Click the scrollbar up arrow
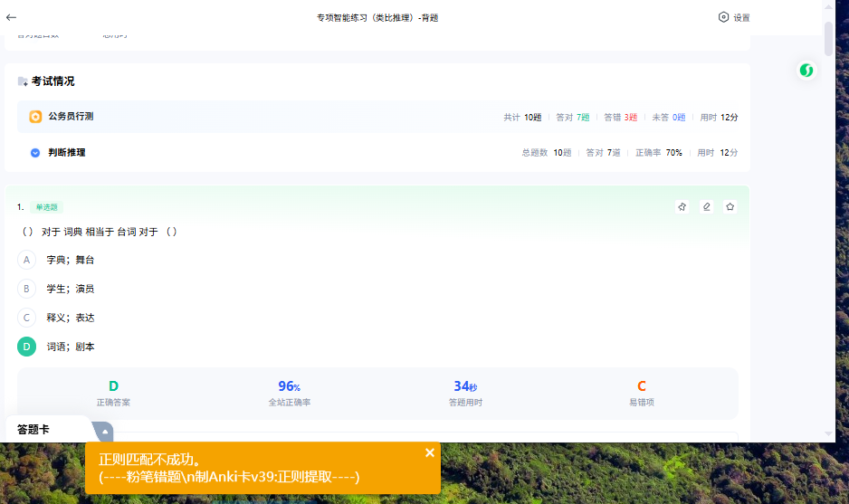The image size is (849, 504). (828, 7)
